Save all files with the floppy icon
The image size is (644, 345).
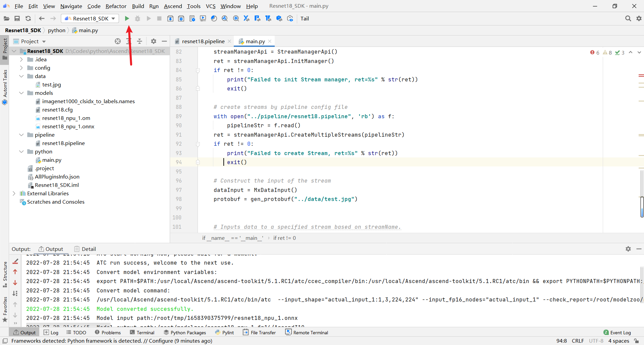(x=17, y=18)
